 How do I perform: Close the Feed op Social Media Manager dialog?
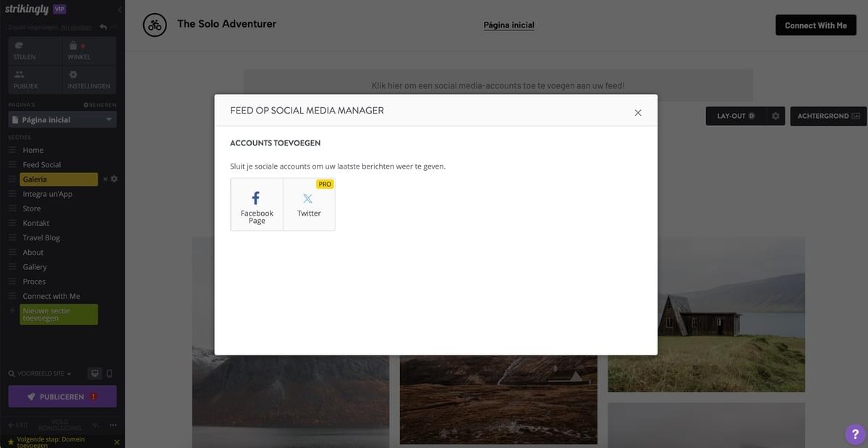pyautogui.click(x=637, y=112)
